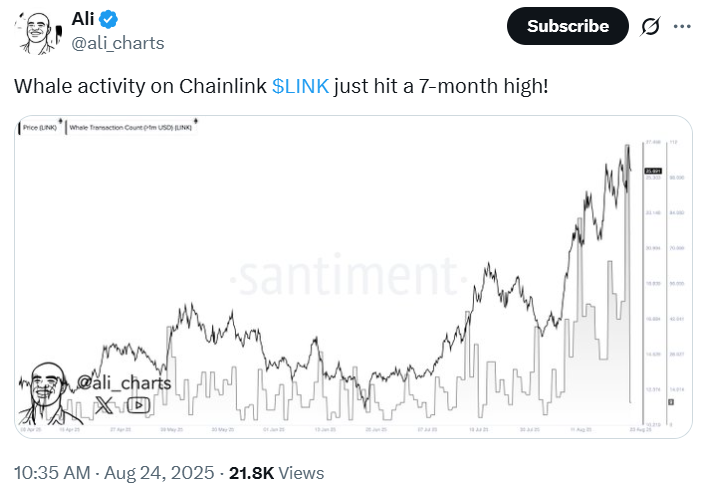Click the Subscribe button

[568, 26]
